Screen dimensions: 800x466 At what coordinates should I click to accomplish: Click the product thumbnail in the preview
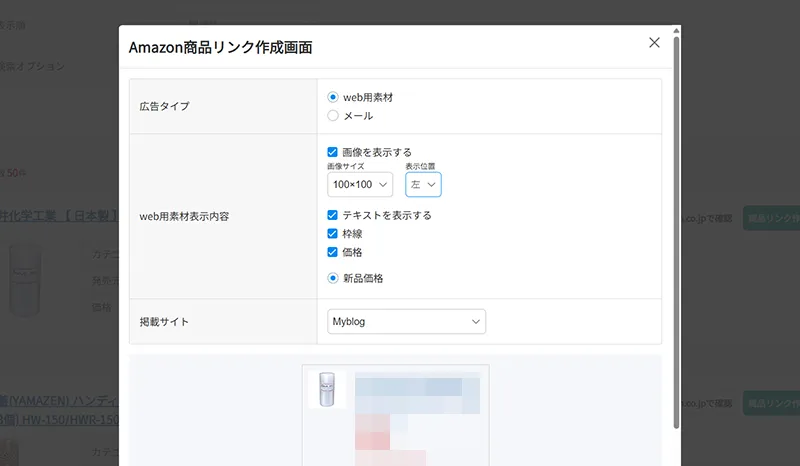tap(327, 389)
